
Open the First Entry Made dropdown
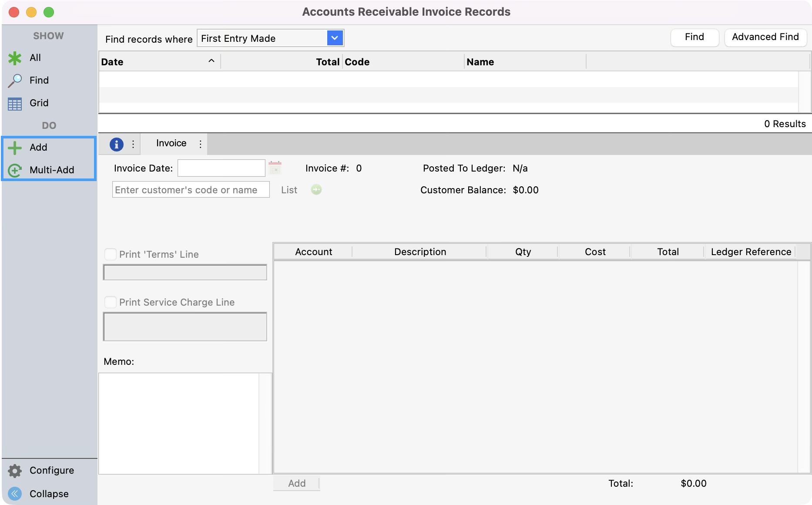(x=270, y=38)
